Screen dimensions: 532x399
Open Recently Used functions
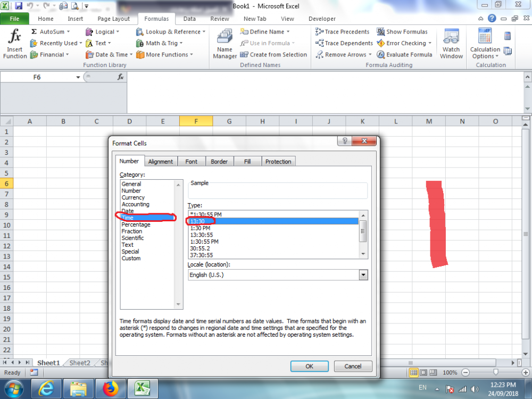(56, 43)
